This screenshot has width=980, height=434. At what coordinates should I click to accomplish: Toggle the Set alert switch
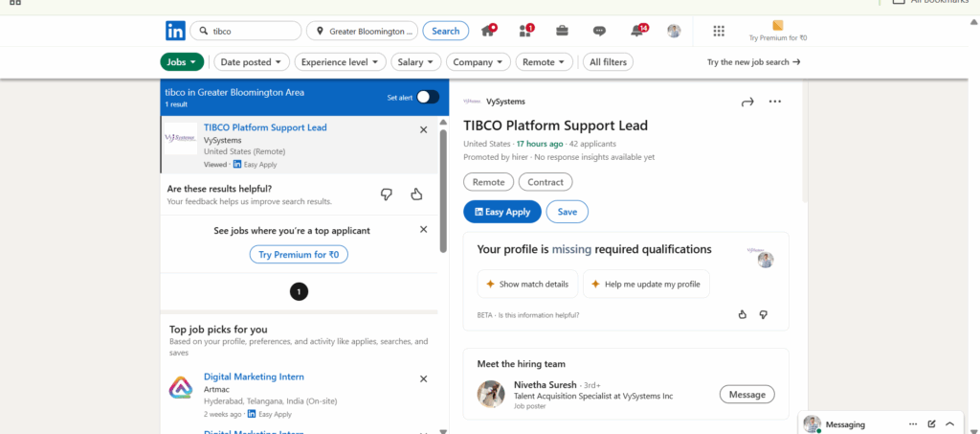tap(427, 97)
